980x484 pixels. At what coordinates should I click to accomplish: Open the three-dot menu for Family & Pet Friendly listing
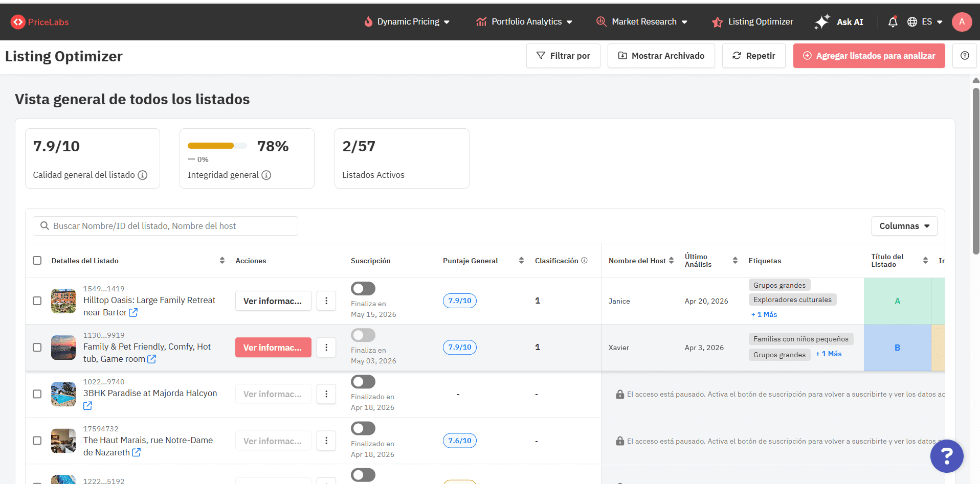point(326,347)
